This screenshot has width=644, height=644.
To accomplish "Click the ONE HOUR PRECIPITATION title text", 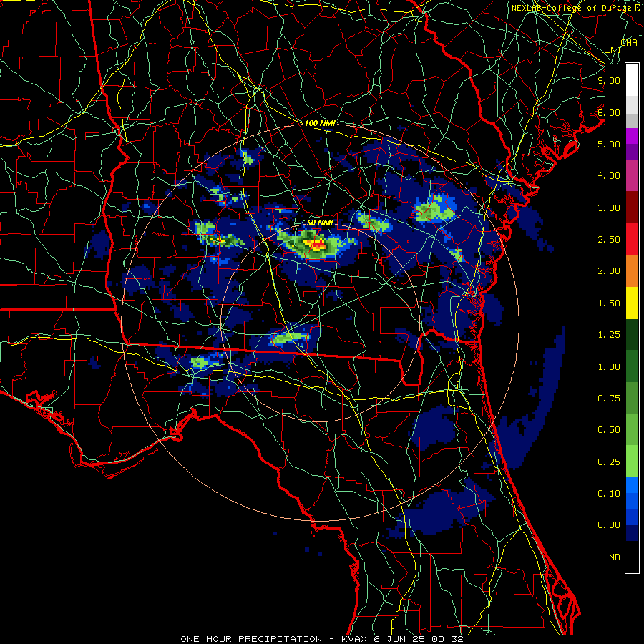I will point(251,639).
